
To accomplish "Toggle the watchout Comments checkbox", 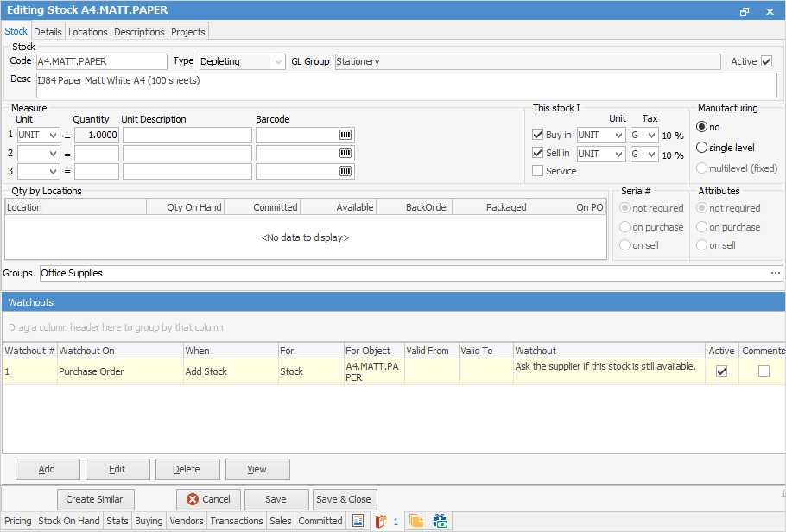I will tap(764, 371).
